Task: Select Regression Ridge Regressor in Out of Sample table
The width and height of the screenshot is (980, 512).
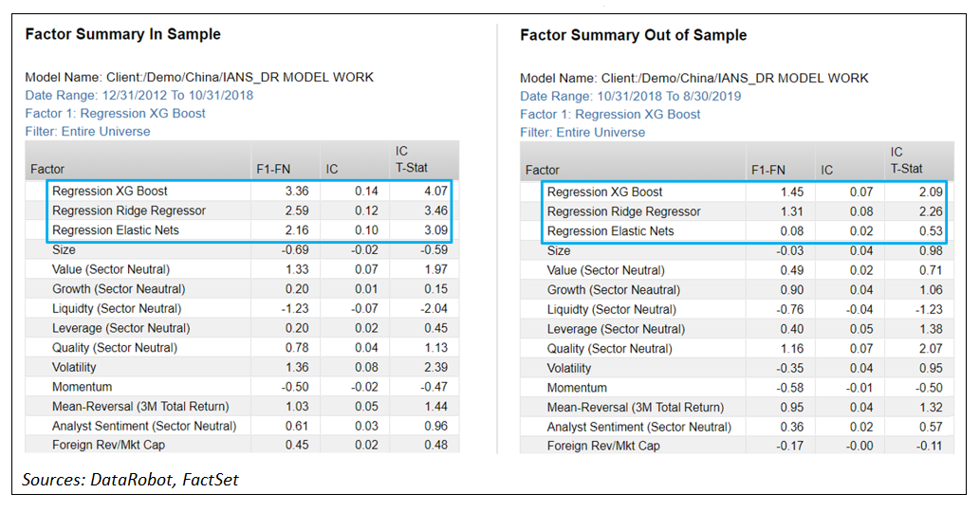Action: click(623, 211)
